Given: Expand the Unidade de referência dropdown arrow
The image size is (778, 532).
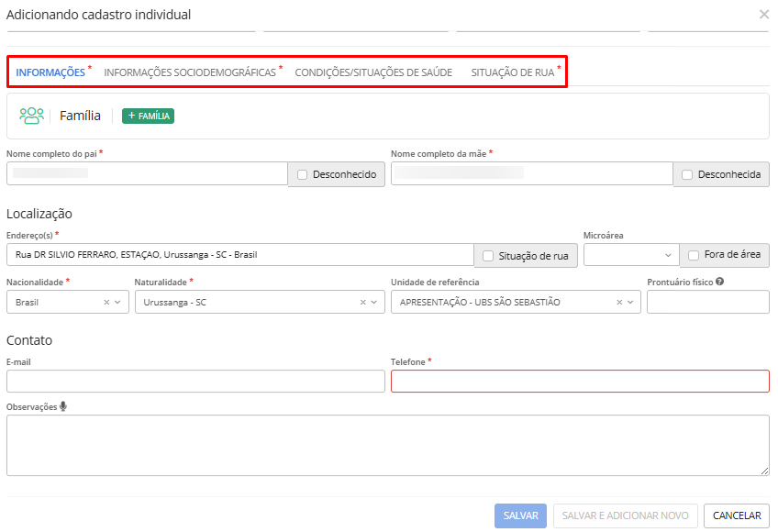Looking at the screenshot, I should pos(630,302).
